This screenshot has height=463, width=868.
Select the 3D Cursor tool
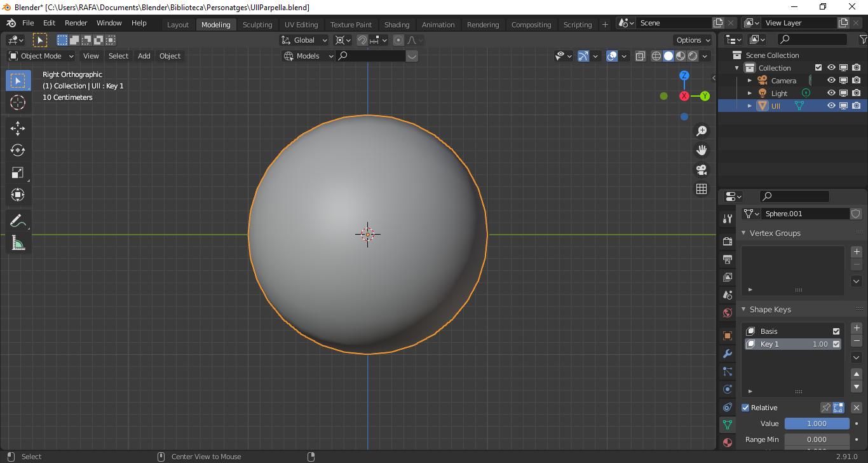[18, 102]
